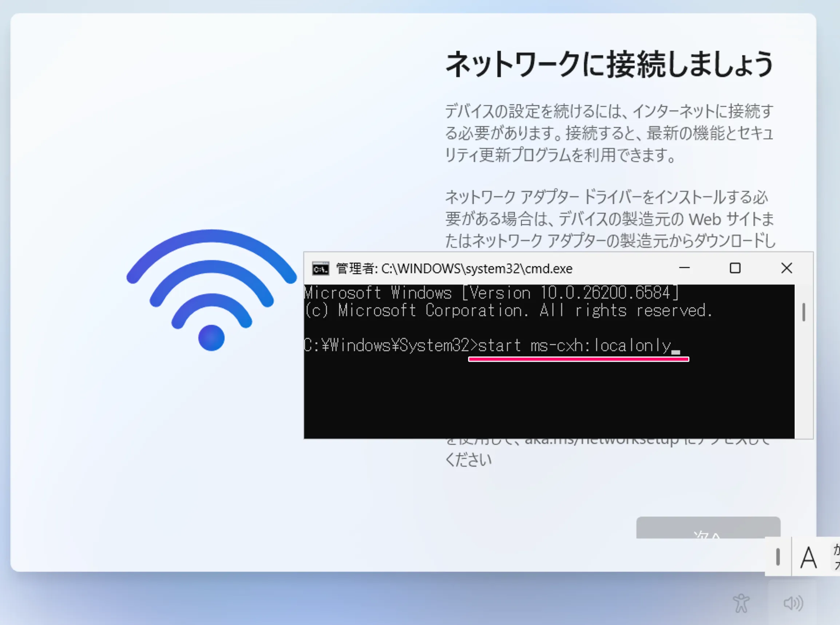
Task: Click the cmd window scrollbar thumb
Action: pyautogui.click(x=804, y=312)
